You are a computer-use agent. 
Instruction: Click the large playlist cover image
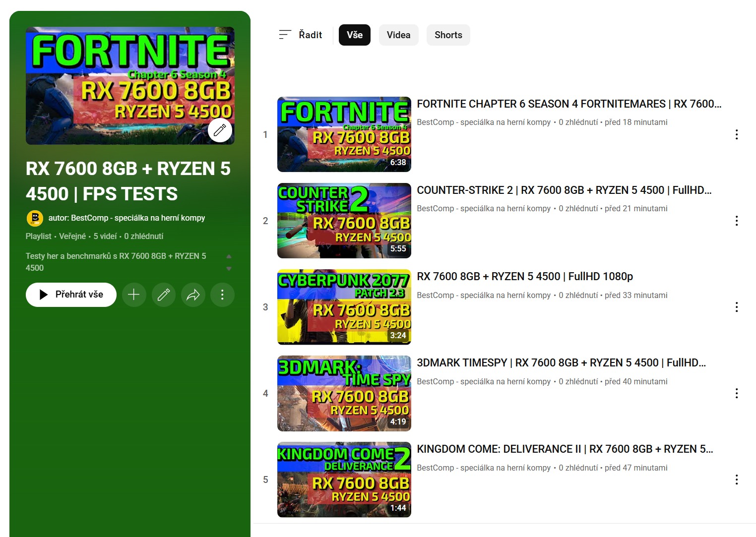(x=130, y=86)
